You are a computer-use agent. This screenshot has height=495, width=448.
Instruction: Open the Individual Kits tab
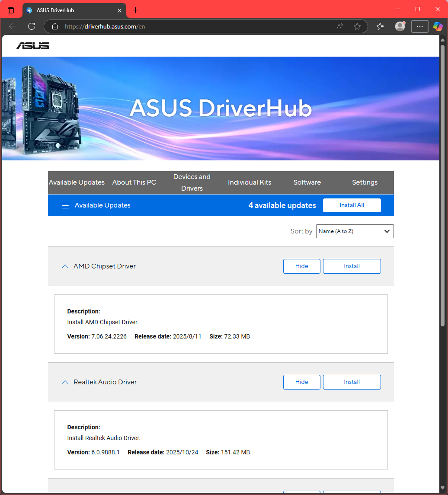pyautogui.click(x=250, y=182)
